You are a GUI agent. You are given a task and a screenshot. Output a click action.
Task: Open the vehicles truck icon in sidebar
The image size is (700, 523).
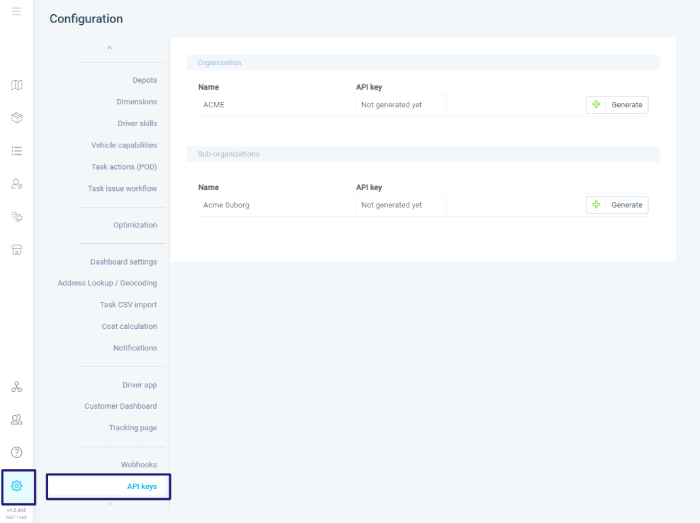(17, 217)
